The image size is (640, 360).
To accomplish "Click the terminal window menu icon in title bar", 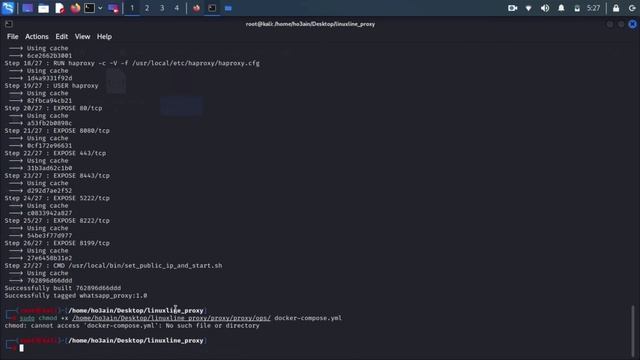I will (9, 24).
